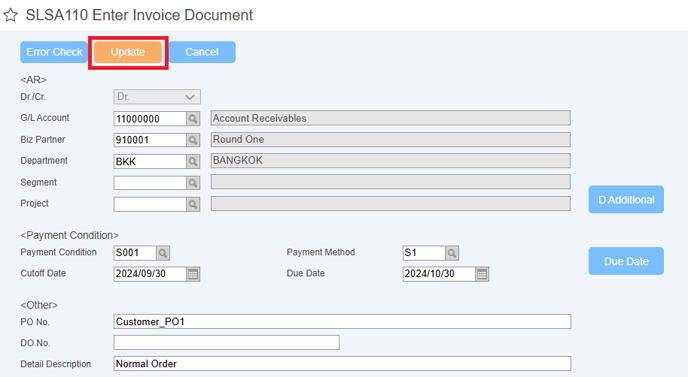The width and height of the screenshot is (688, 377).
Task: Mark page as favorite with star icon
Action: click(10, 15)
